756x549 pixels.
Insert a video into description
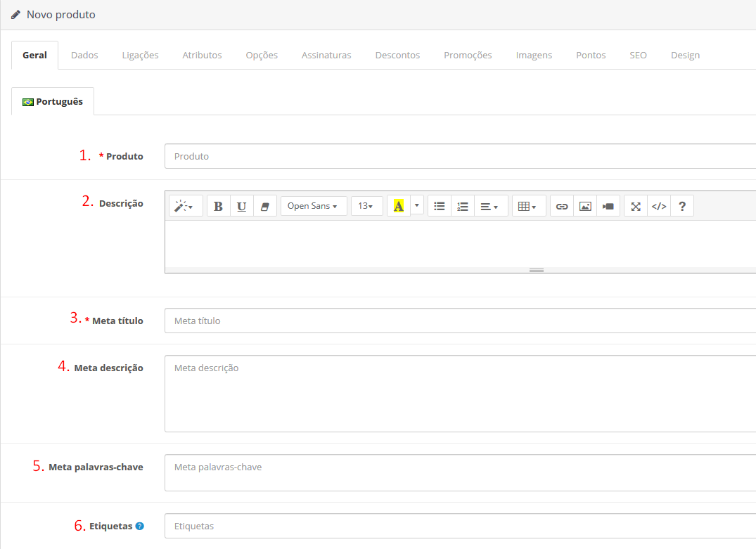click(x=608, y=206)
